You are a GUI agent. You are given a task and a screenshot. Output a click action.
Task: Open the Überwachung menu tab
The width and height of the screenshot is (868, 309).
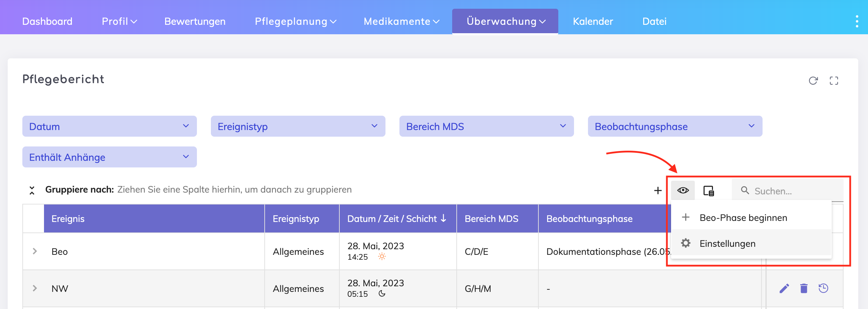pos(505,21)
